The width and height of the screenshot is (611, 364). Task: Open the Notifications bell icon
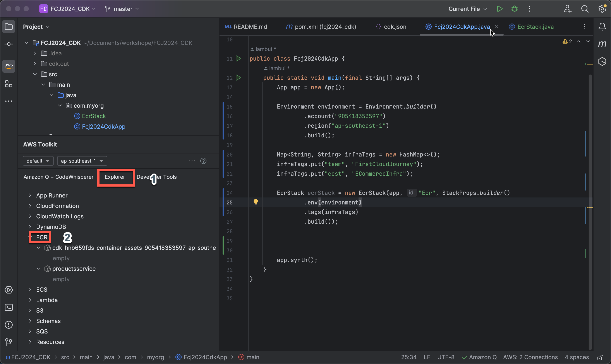[x=602, y=27]
